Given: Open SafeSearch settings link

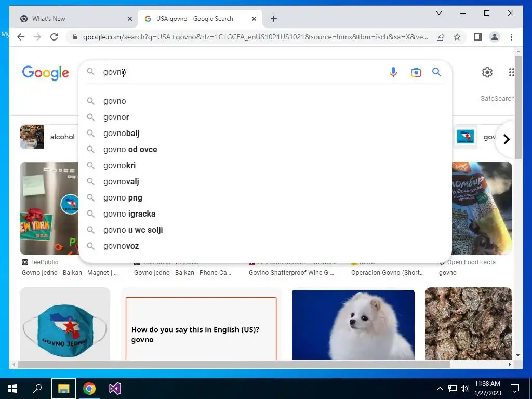Looking at the screenshot, I should (x=497, y=98).
